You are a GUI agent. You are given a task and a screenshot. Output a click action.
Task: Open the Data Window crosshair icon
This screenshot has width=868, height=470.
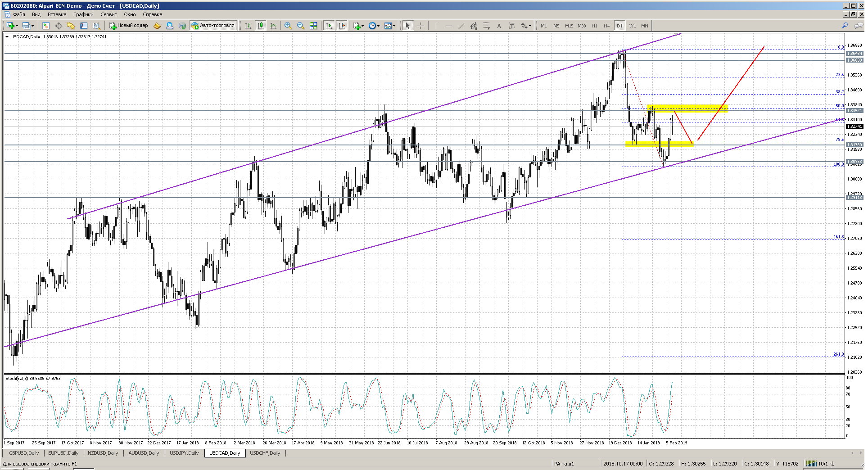(59, 26)
